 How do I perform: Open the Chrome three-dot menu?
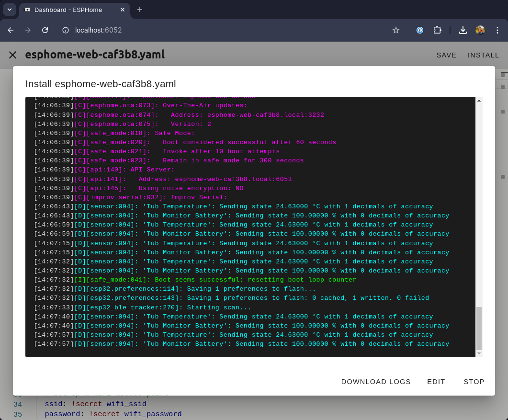(497, 30)
